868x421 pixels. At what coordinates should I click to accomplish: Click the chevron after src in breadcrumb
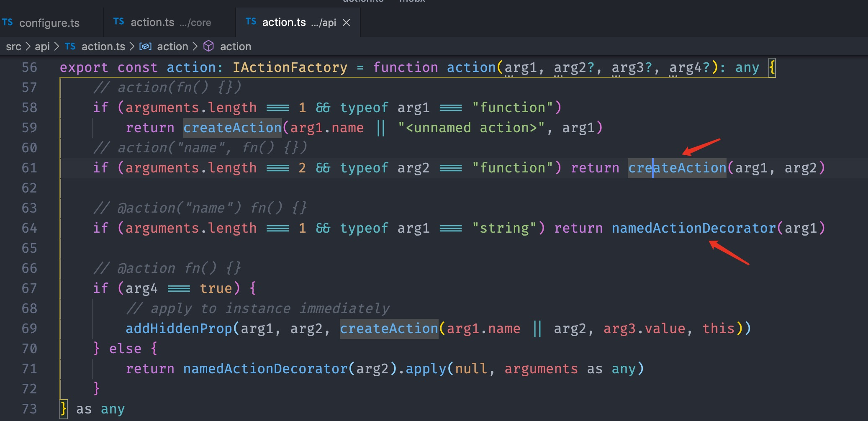coord(28,46)
